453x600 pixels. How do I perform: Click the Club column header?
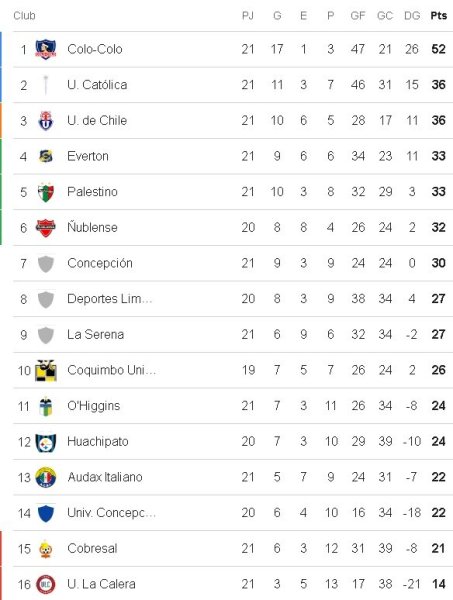pos(24,16)
